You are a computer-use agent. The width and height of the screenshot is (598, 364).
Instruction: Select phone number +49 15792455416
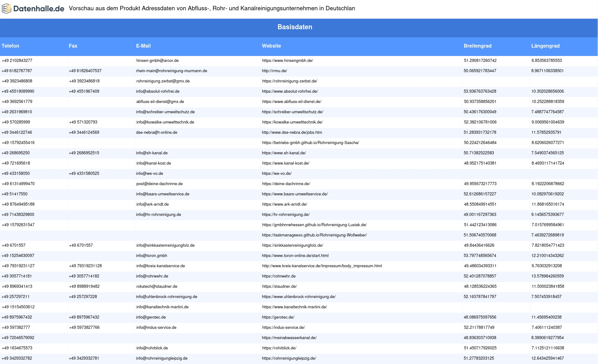(18, 143)
